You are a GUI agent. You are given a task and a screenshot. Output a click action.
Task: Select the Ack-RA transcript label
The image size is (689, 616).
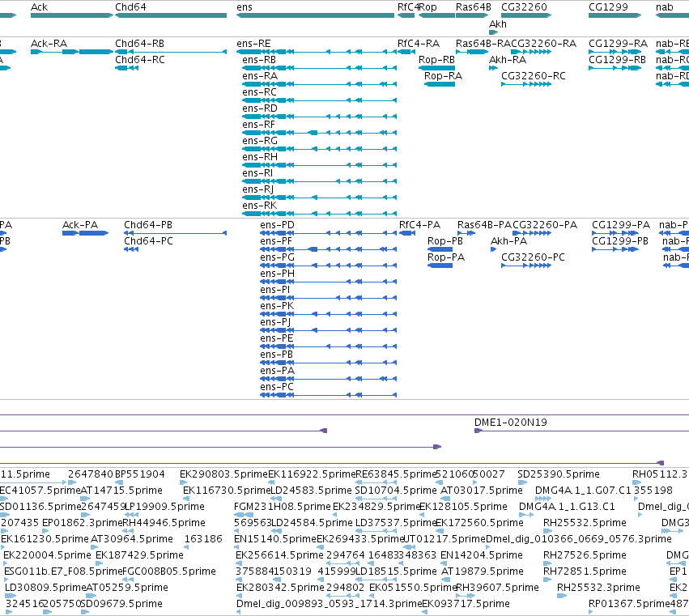(49, 44)
